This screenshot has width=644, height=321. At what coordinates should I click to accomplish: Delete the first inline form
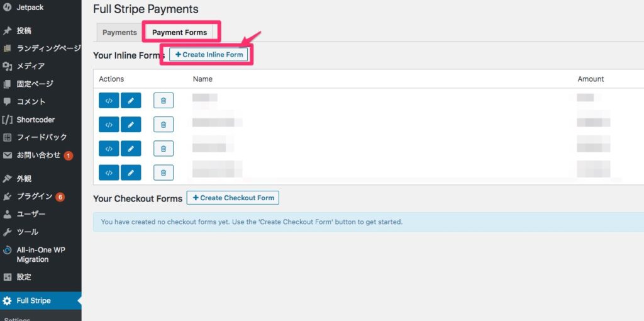[x=164, y=100]
